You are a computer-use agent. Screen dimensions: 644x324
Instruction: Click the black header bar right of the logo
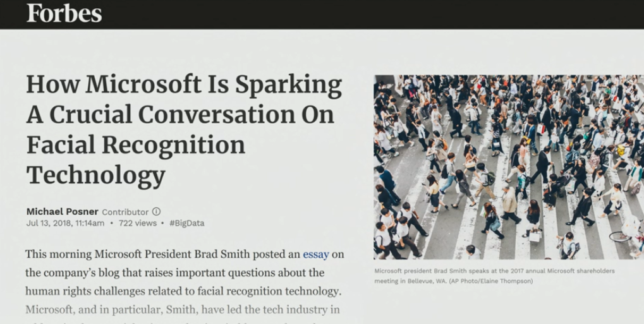[379, 14]
